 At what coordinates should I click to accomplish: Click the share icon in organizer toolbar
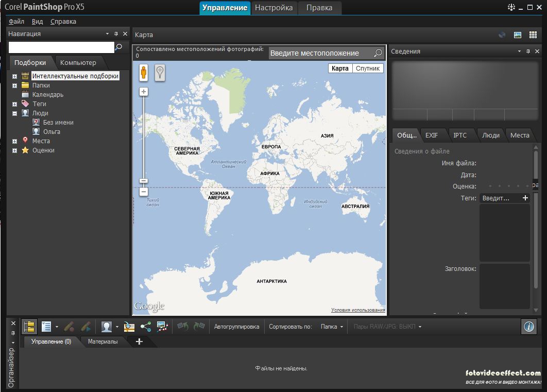pos(145,327)
